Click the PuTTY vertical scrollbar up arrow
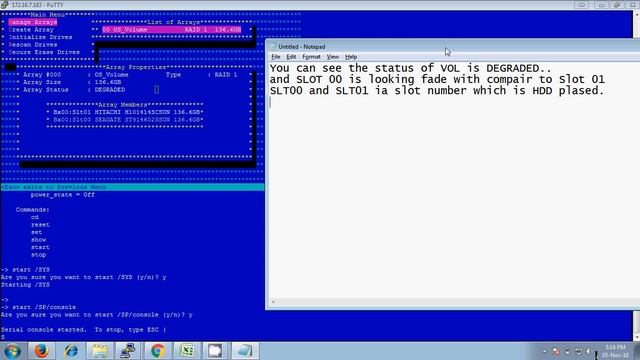Image resolution: width=640 pixels, height=360 pixels. point(636,14)
